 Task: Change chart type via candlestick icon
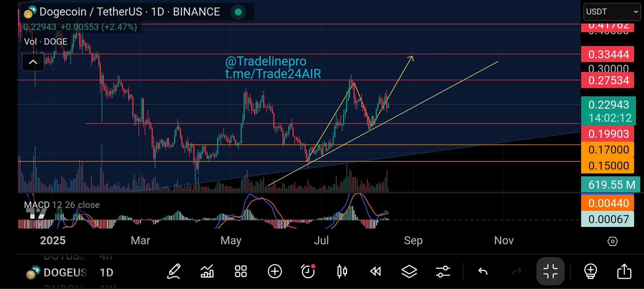click(342, 271)
